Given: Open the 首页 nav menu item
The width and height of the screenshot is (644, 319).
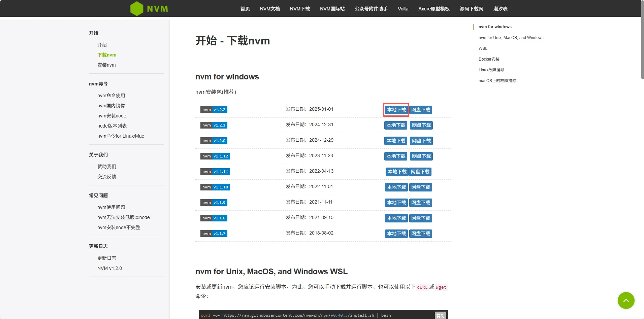Looking at the screenshot, I should pyautogui.click(x=245, y=9).
